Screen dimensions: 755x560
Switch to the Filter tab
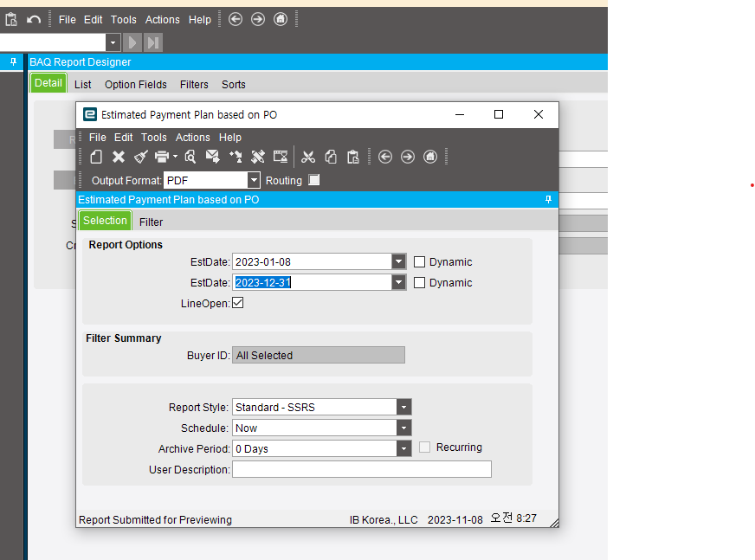pos(152,222)
